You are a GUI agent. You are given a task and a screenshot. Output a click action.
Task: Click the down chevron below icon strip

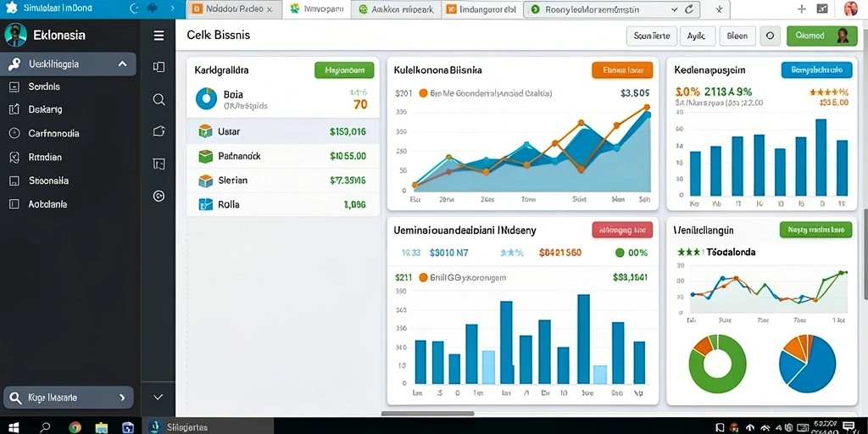pos(159,397)
